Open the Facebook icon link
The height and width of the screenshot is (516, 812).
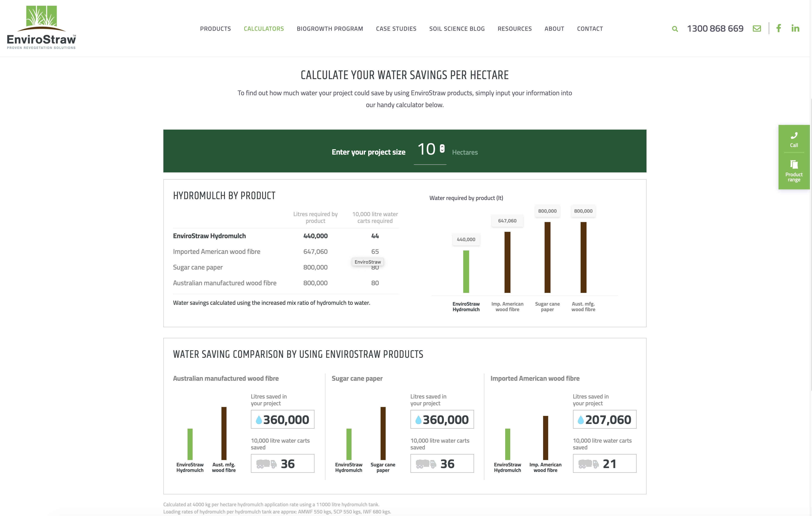click(779, 28)
